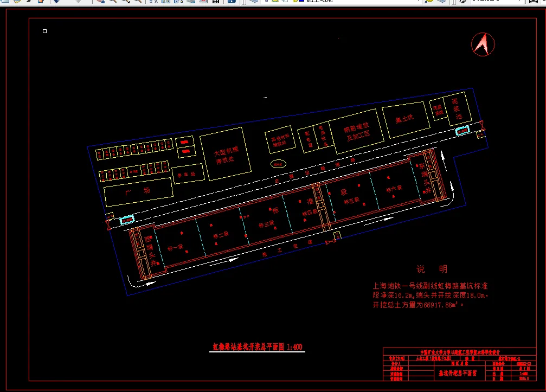Select the 大型机械停放处 area label

tap(226, 155)
